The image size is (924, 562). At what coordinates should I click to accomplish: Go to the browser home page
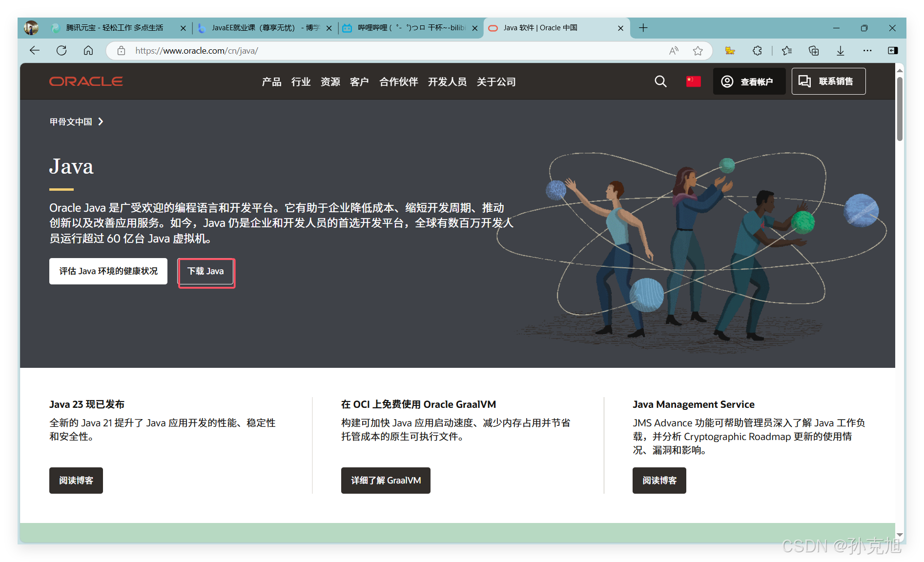pyautogui.click(x=88, y=50)
